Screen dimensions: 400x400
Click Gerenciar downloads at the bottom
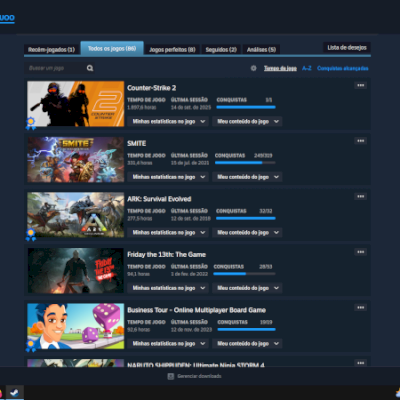click(x=199, y=376)
